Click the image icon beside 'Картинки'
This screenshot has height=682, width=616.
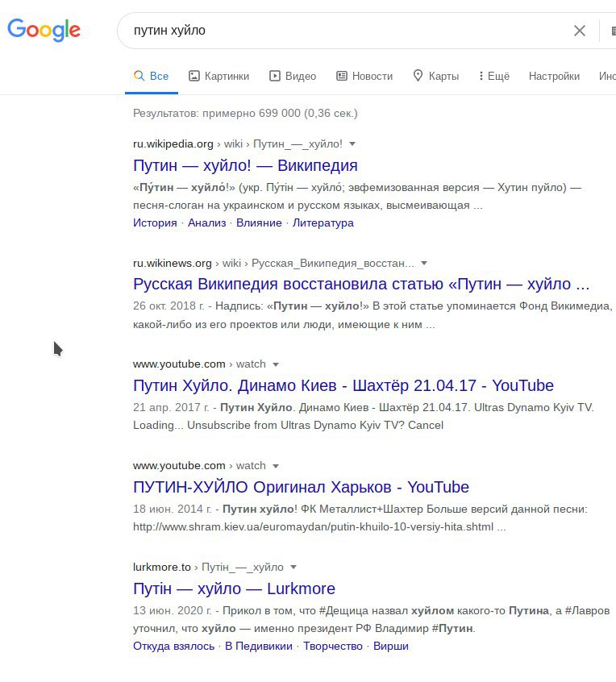tap(194, 76)
